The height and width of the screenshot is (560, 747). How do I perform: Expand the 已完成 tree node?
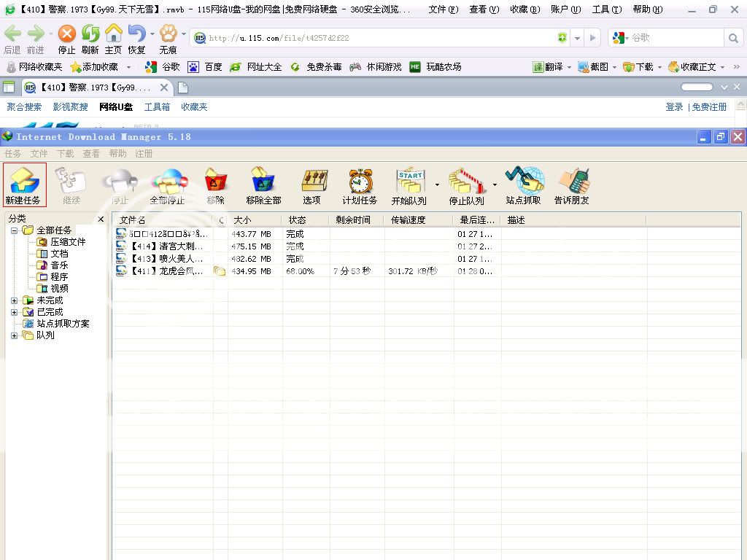pyautogui.click(x=15, y=312)
